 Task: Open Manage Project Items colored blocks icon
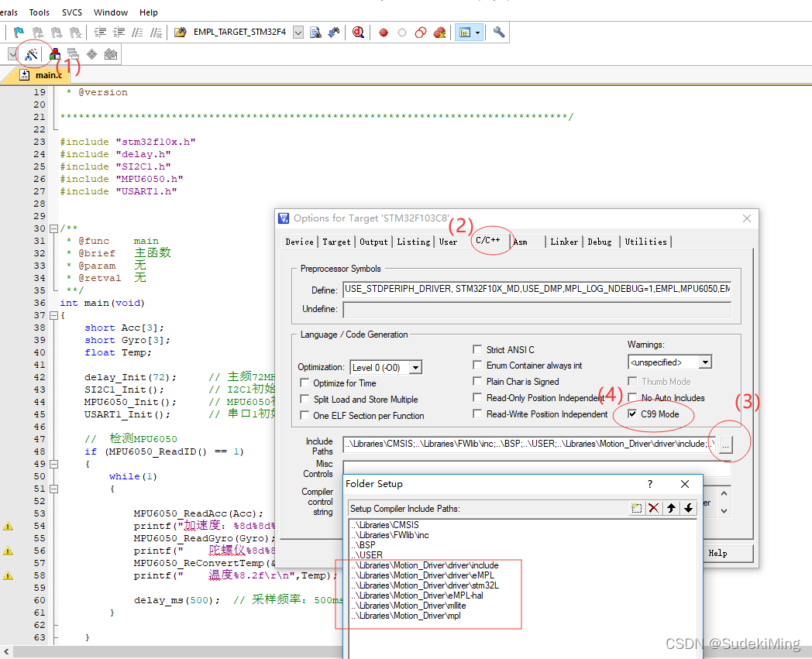[54, 54]
